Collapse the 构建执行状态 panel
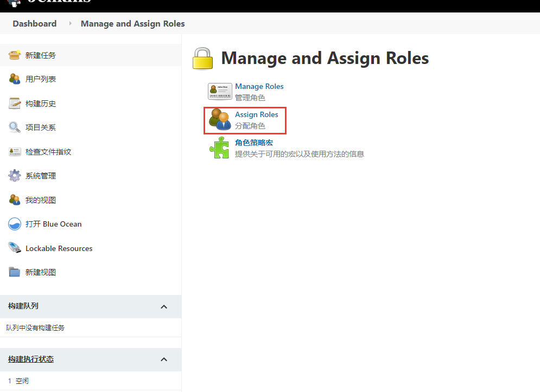Screen dimensions: 540x392 164,359
